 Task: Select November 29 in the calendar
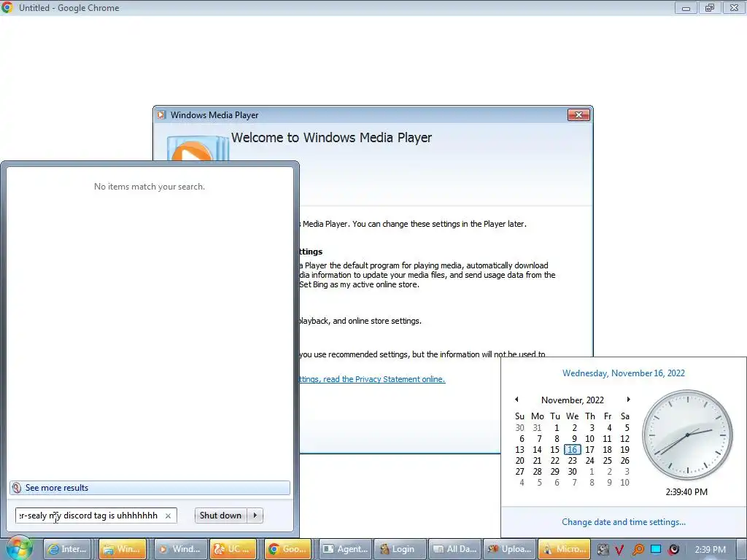pos(555,472)
